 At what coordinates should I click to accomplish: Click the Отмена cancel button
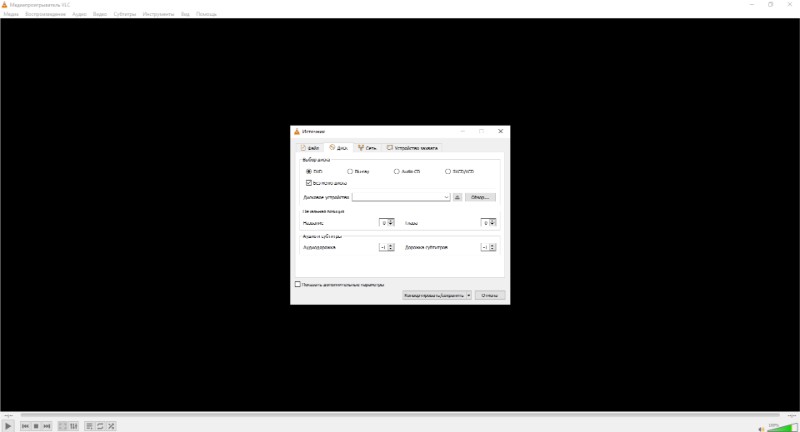click(490, 295)
